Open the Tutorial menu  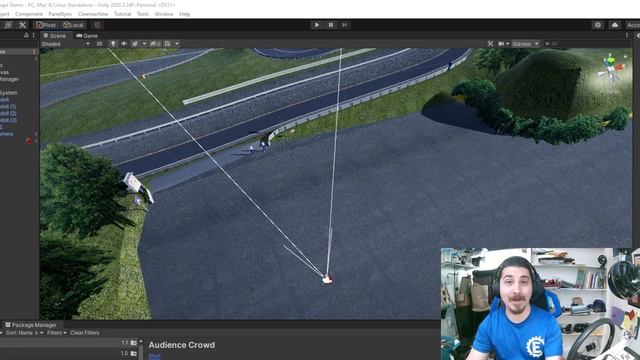coord(122,14)
